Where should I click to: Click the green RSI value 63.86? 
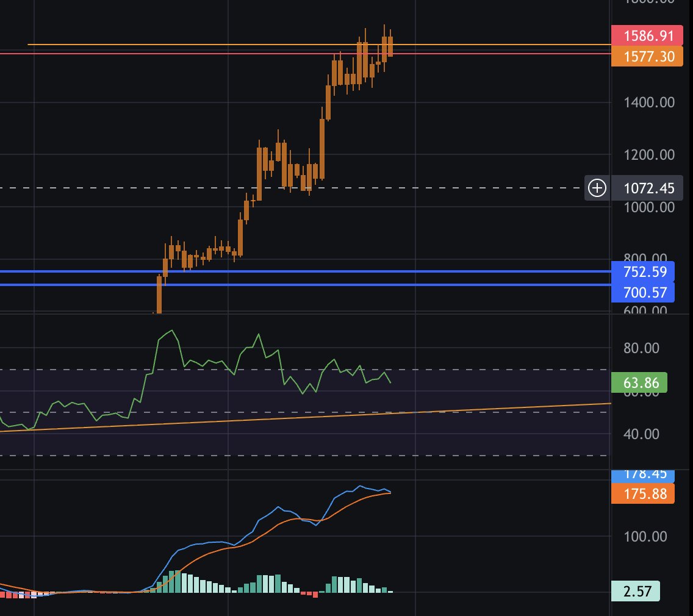click(639, 382)
